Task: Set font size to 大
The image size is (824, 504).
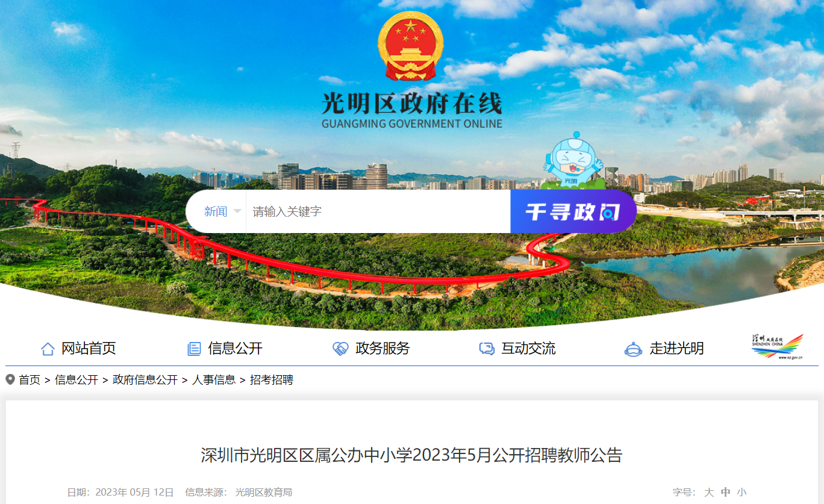Action: click(x=709, y=492)
